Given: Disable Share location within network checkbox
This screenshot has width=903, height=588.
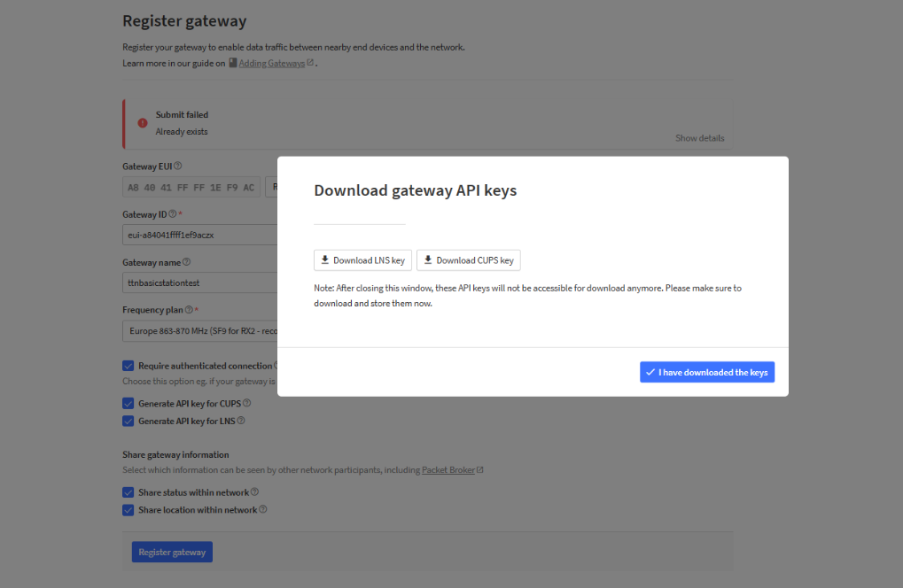Looking at the screenshot, I should coord(128,509).
